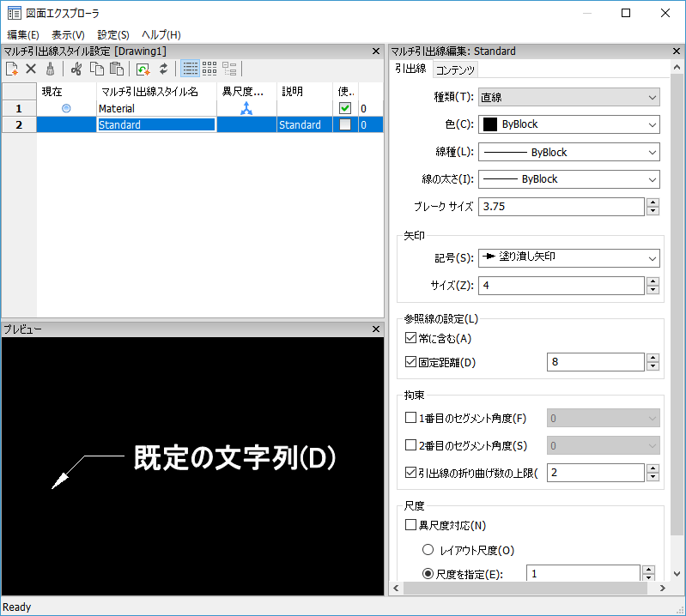Click the 尺度を指定 value field
This screenshot has height=616, width=686.
[583, 573]
